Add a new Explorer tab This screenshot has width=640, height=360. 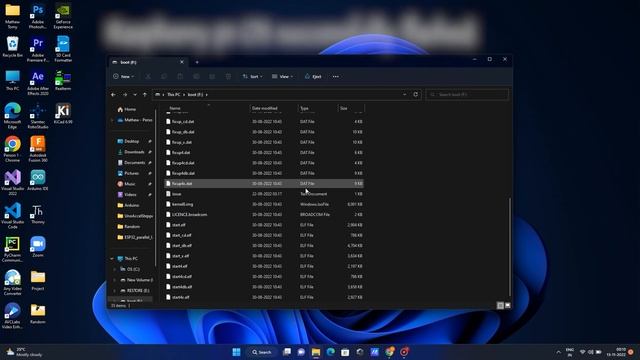tap(197, 62)
